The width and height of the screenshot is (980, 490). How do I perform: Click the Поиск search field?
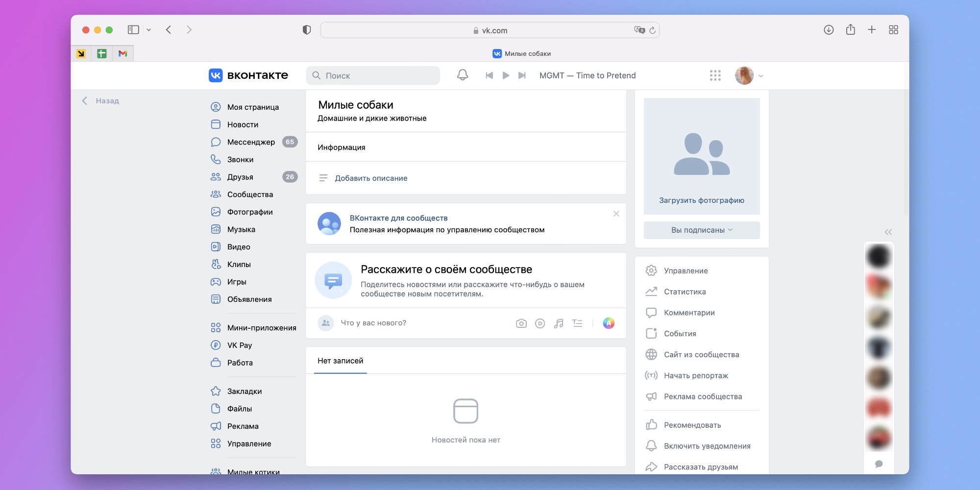pos(373,75)
